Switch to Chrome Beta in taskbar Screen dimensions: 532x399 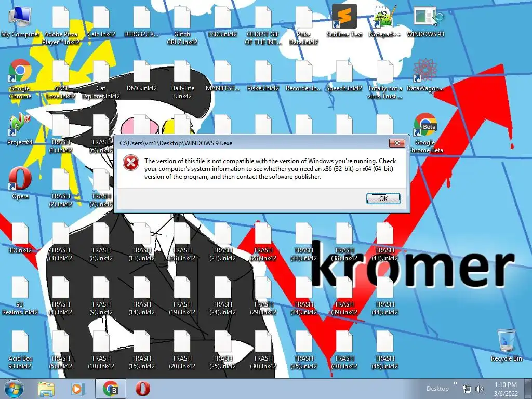click(x=111, y=389)
